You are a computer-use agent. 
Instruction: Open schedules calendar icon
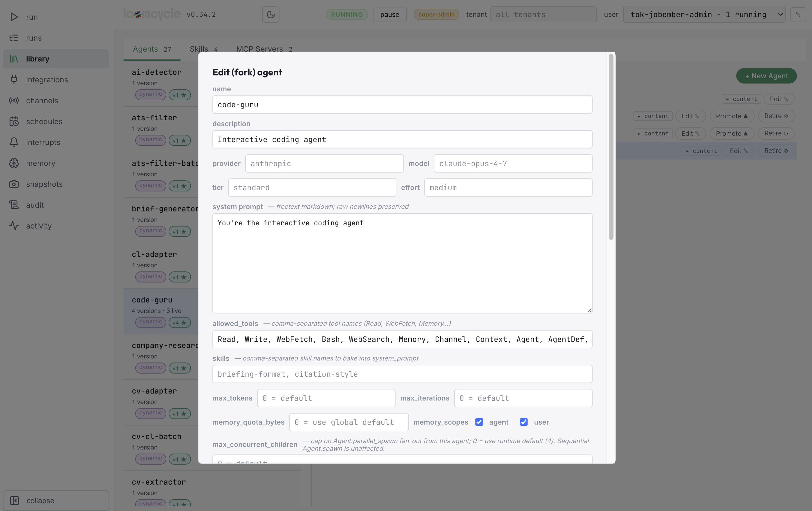click(14, 121)
